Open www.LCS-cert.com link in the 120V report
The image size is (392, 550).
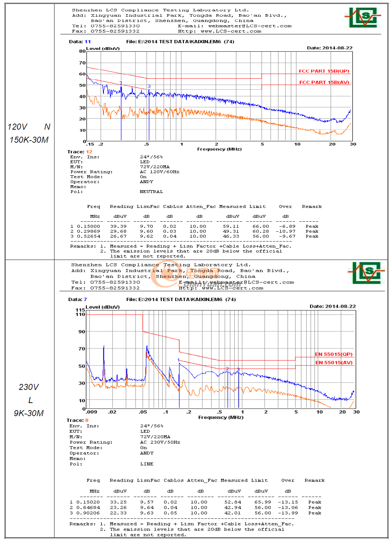click(231, 31)
